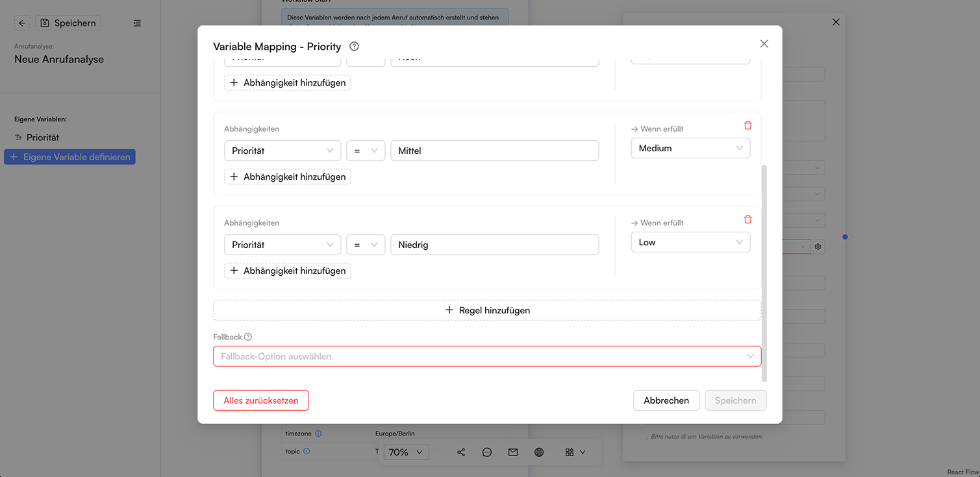Click the Fallback help question mark icon
This screenshot has width=980, height=477.
click(247, 337)
